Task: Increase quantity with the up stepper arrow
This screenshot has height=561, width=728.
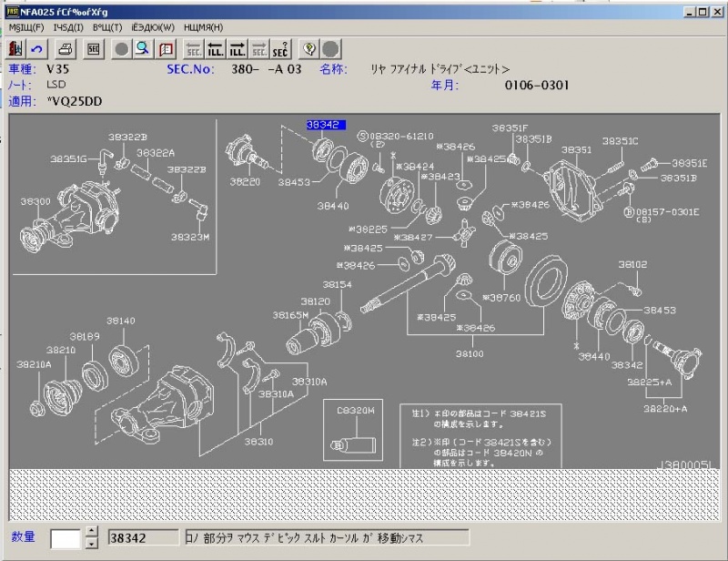Action: [x=91, y=533]
